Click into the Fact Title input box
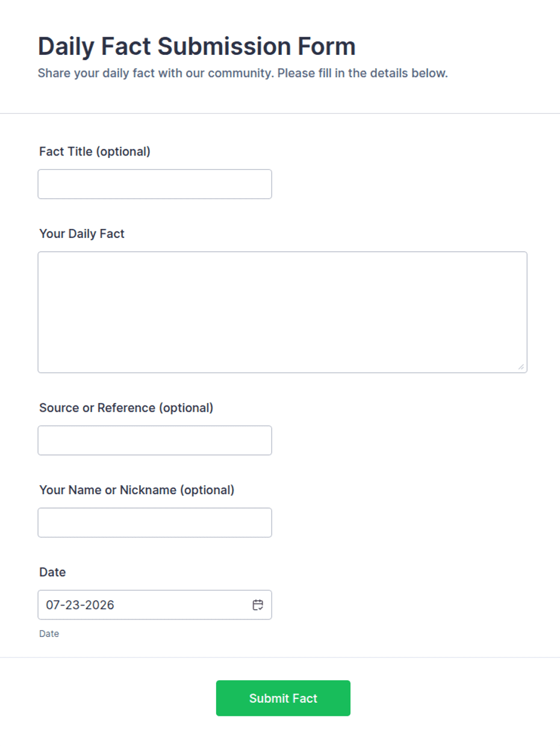This screenshot has height=746, width=560. tap(155, 184)
